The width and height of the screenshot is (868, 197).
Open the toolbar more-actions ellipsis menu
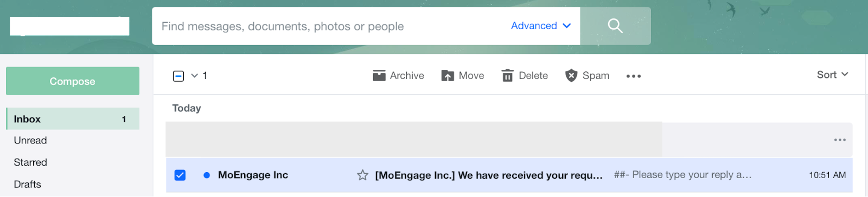pyautogui.click(x=634, y=76)
